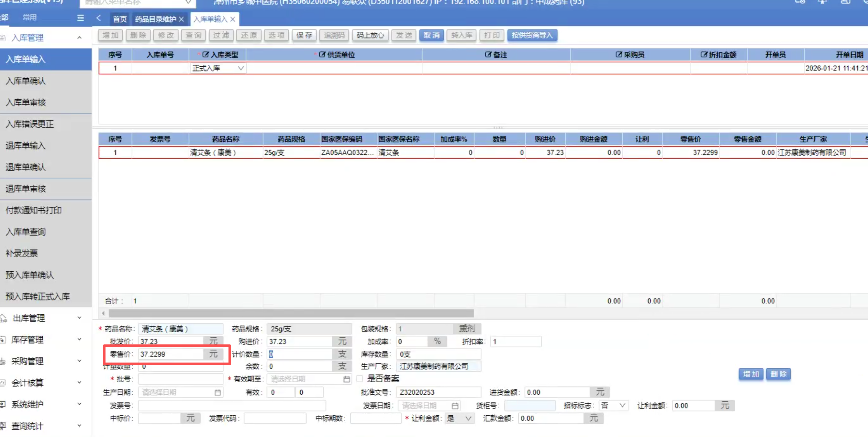Click the left arrow tab scroll icon
This screenshot has width=868, height=437.
(x=98, y=18)
